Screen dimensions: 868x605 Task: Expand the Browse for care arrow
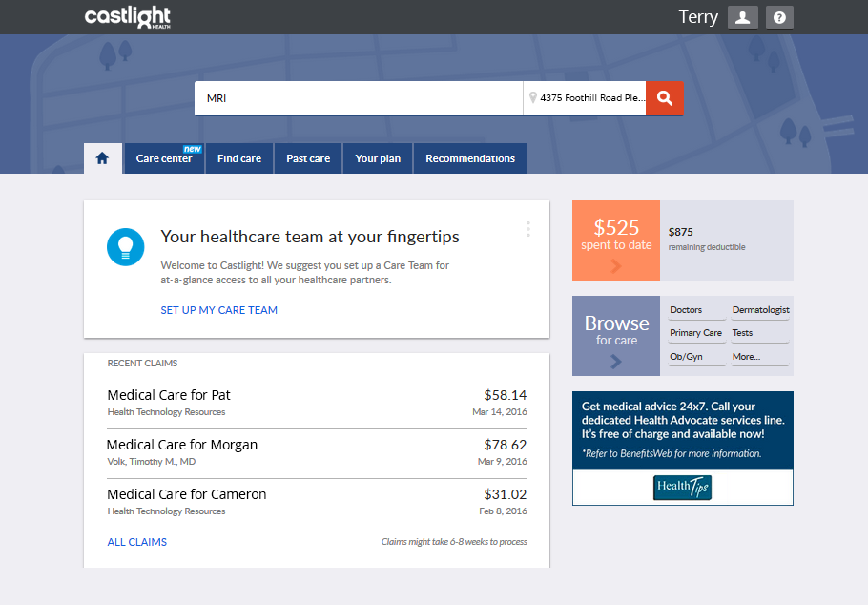coord(615,362)
